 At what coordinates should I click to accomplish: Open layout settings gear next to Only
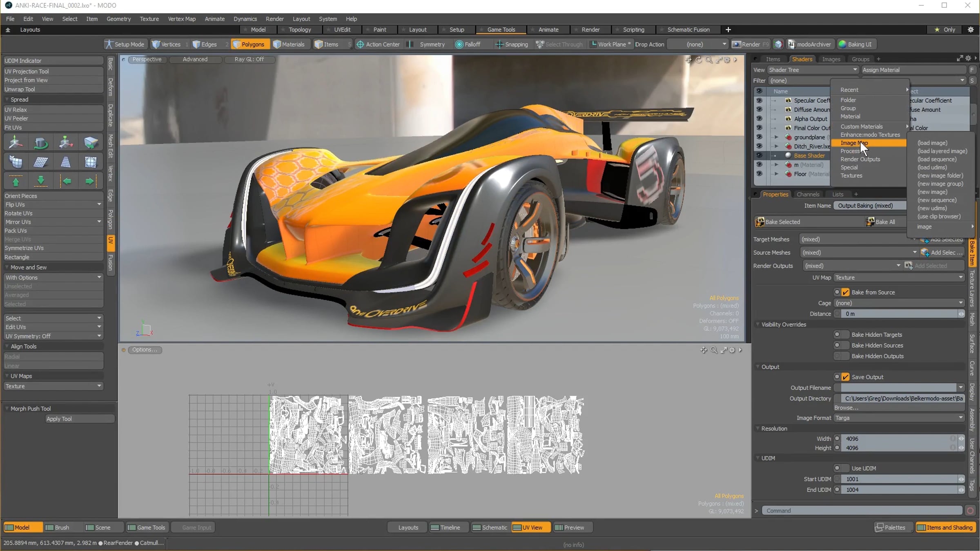[x=971, y=30]
